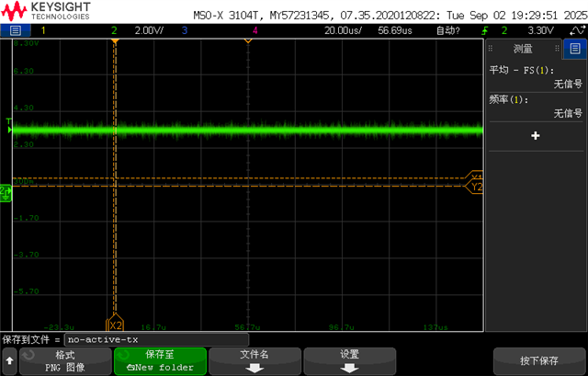Image resolution: width=588 pixels, height=376 pixels.
Task: Open the main menu icon at top left
Action: pyautogui.click(x=16, y=30)
